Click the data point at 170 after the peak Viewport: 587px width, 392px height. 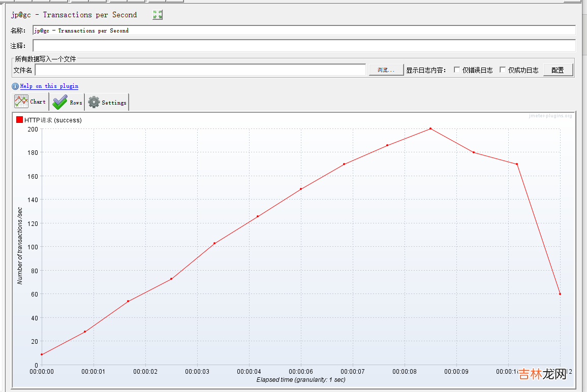[517, 164]
